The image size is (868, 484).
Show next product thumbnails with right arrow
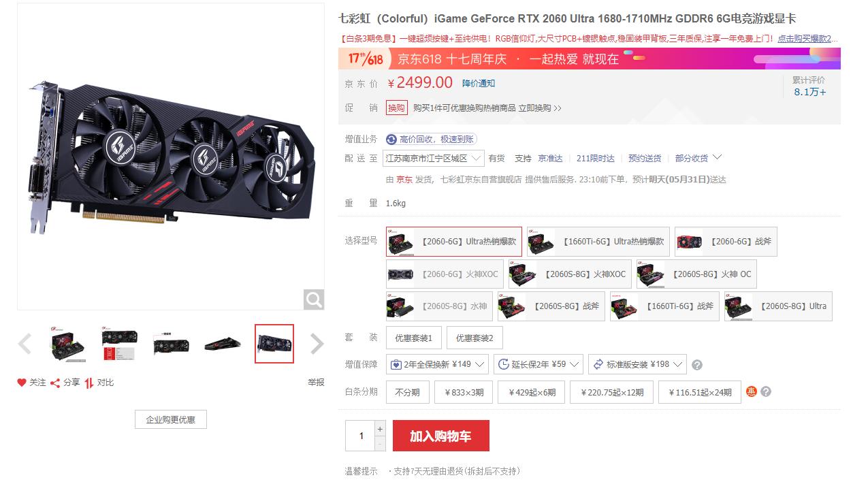click(x=317, y=344)
